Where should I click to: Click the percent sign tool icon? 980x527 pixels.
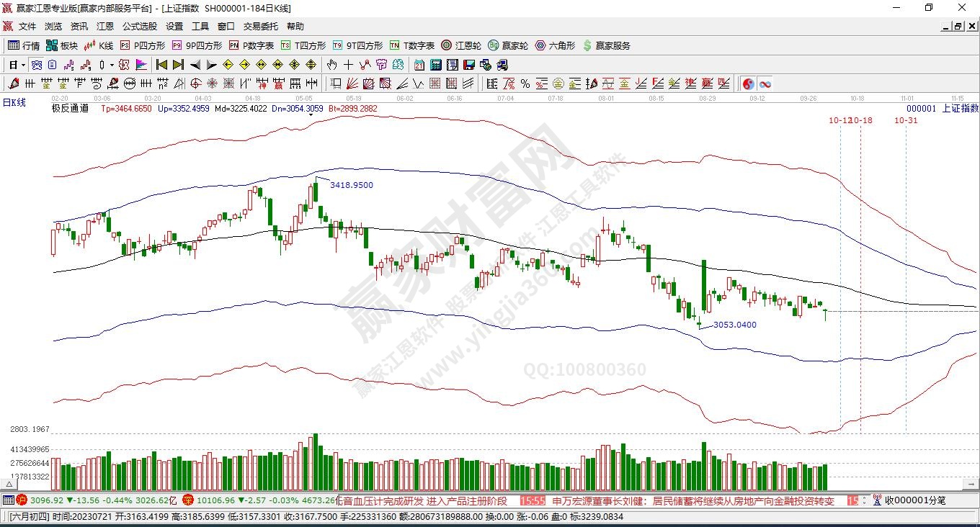click(x=525, y=84)
